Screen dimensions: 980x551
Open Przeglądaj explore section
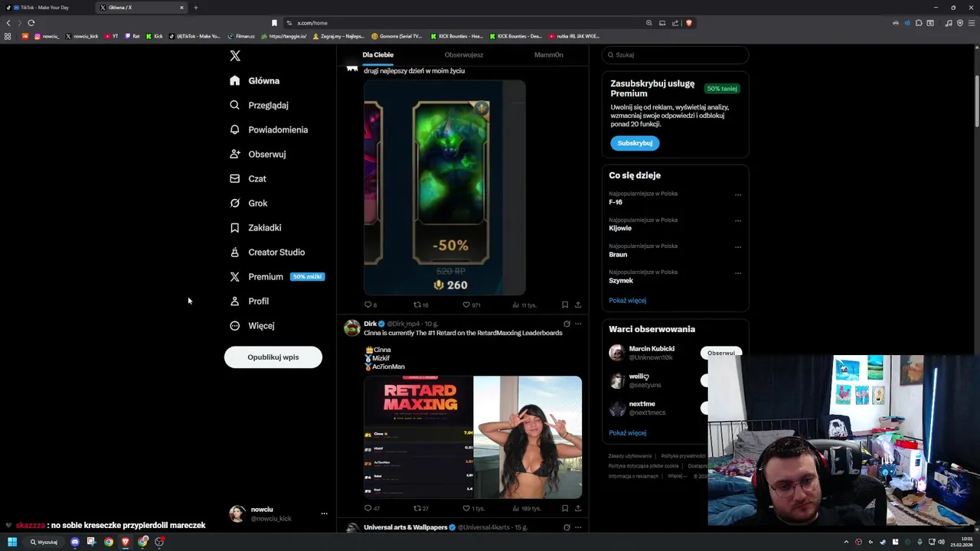coord(260,105)
